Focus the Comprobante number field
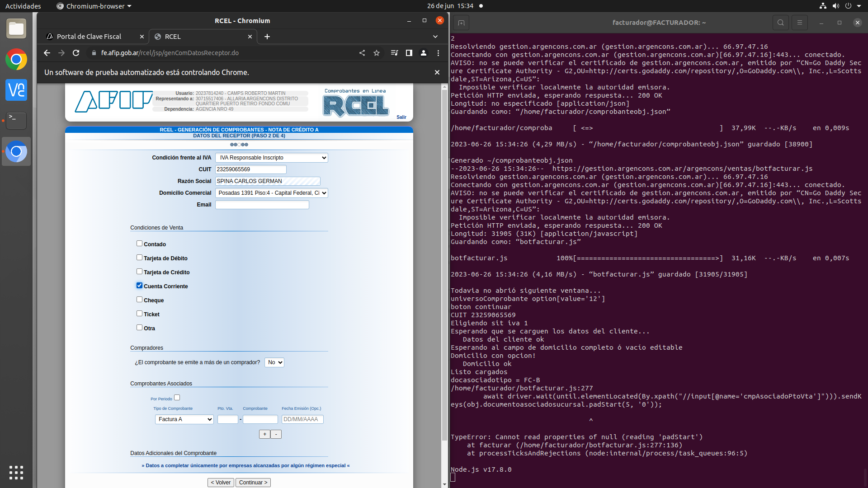868x488 pixels. point(260,419)
